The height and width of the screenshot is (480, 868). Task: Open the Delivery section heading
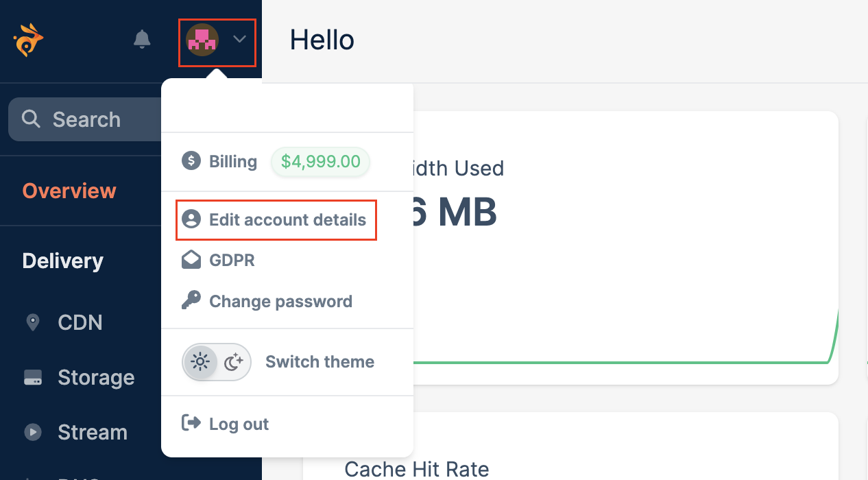(63, 261)
